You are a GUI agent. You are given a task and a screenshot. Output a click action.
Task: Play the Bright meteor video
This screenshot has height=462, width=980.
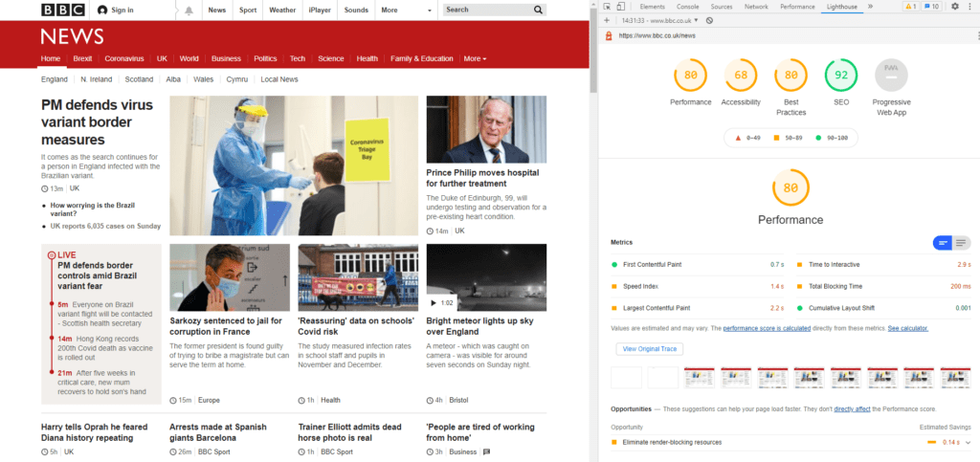pyautogui.click(x=434, y=303)
